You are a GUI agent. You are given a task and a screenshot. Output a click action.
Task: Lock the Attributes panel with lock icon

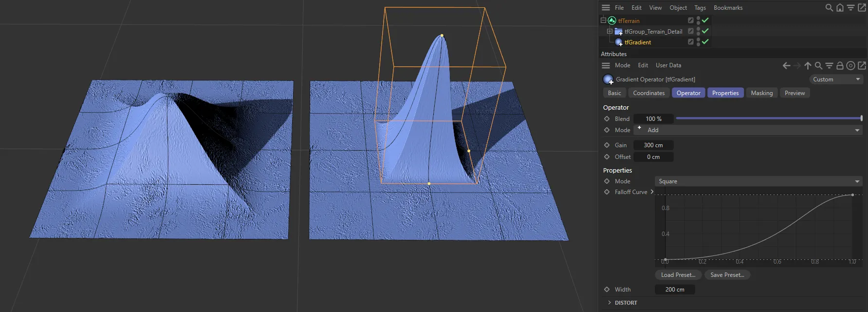(x=840, y=65)
